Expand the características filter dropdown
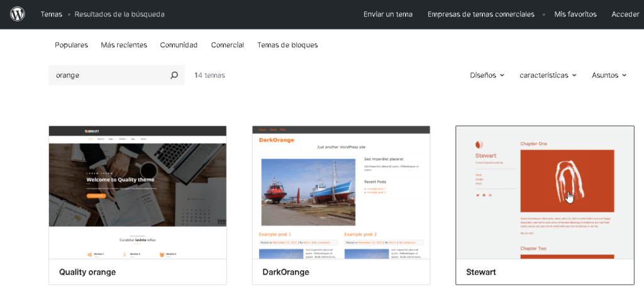The height and width of the screenshot is (291, 644). [x=548, y=75]
